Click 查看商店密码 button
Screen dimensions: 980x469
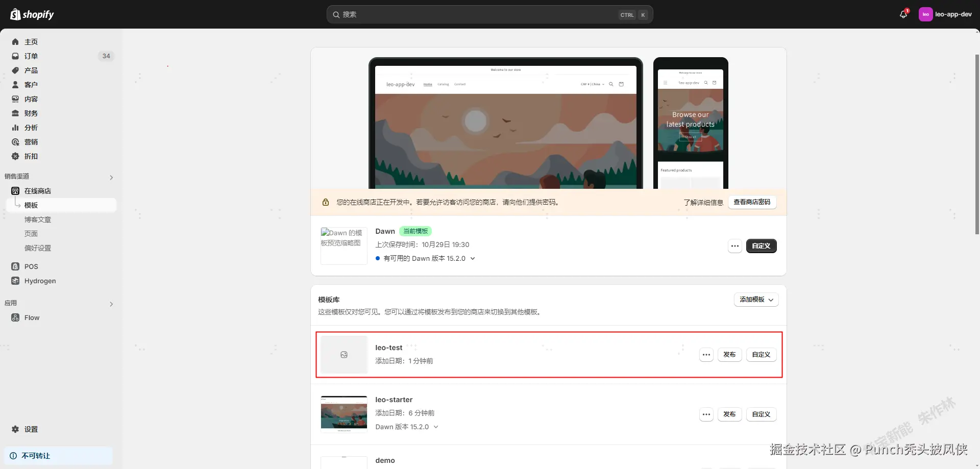[752, 202]
